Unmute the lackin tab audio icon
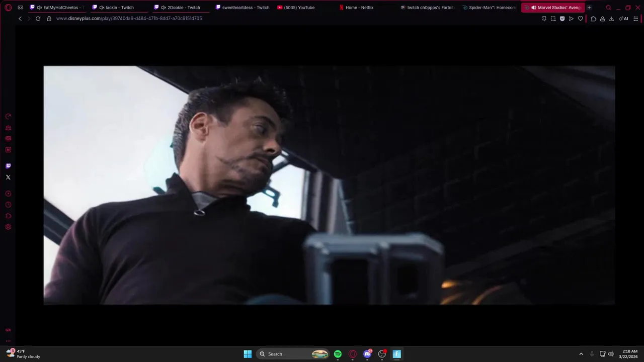The width and height of the screenshot is (644, 362). click(x=102, y=8)
